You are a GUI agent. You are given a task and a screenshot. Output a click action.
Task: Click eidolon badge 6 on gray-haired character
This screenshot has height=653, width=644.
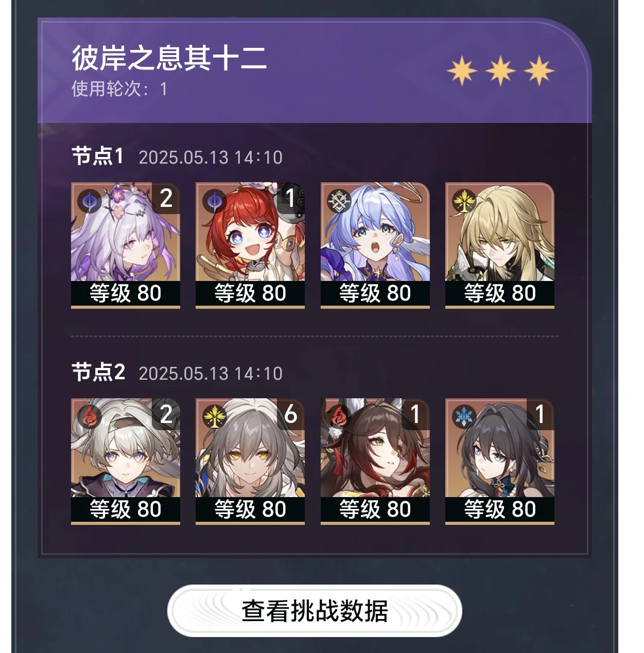pos(291,414)
